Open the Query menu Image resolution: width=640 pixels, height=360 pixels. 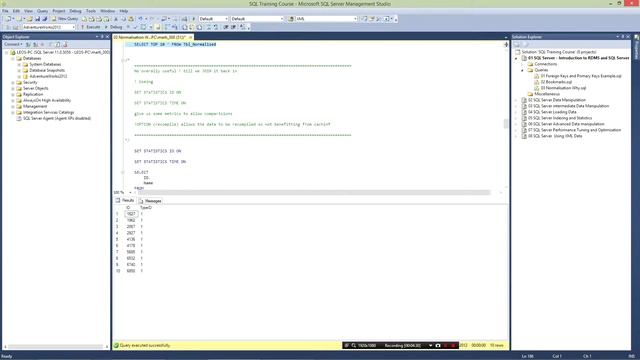42,11
